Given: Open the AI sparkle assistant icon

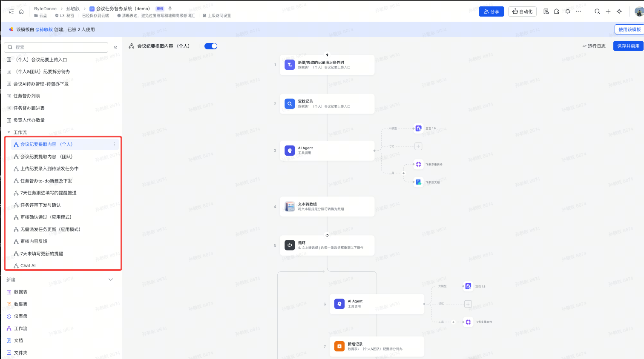Looking at the screenshot, I should click(619, 11).
